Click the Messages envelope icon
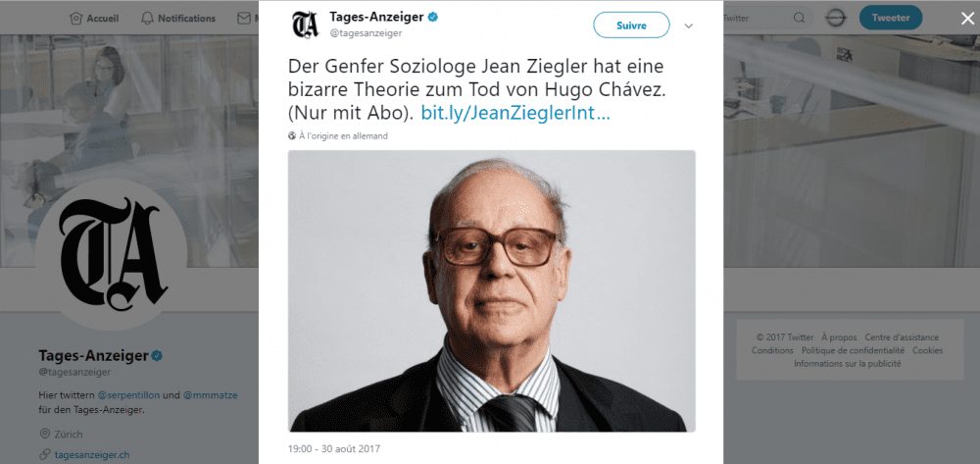The image size is (980, 464). point(244,18)
